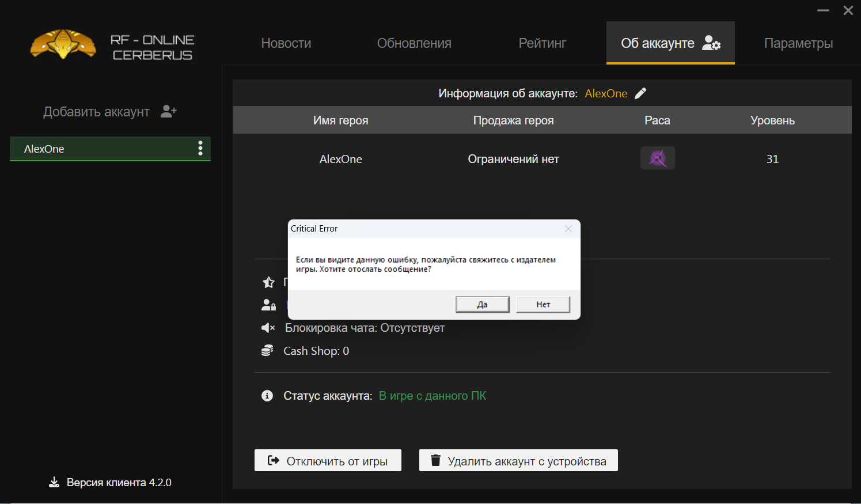
Task: Click the coins icon next to Cash Shop
Action: point(267,351)
